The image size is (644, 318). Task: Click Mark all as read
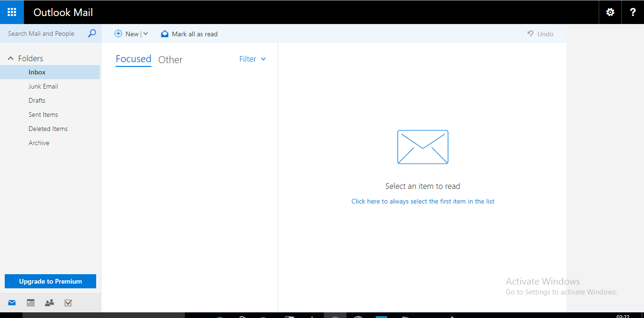[x=190, y=34]
